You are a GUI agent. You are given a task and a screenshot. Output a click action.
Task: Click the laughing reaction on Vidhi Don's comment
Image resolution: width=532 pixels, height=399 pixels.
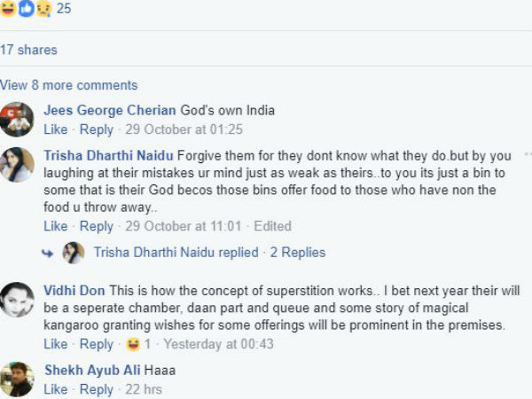(134, 344)
